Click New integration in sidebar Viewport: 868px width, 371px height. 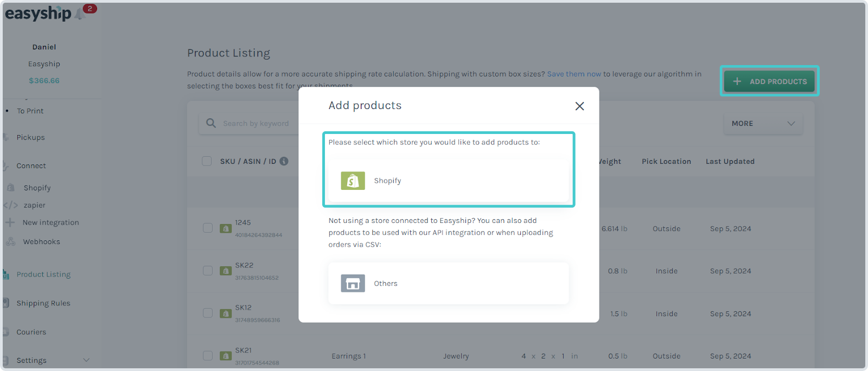(51, 222)
